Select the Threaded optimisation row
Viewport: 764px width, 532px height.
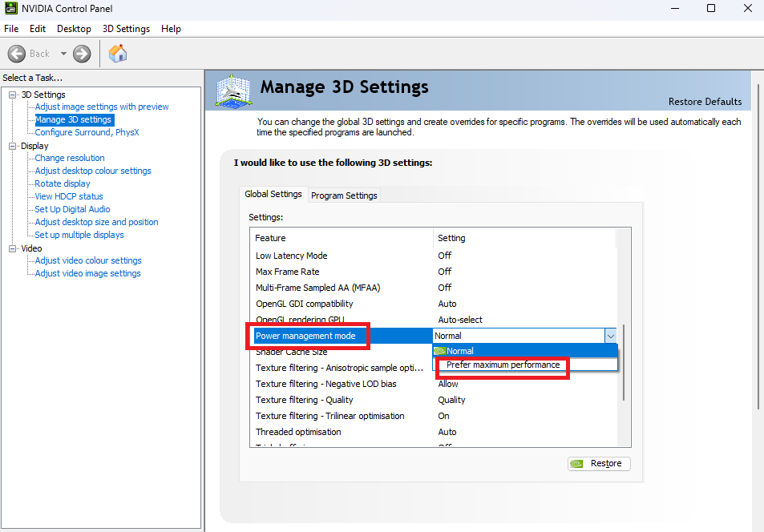tap(433, 432)
